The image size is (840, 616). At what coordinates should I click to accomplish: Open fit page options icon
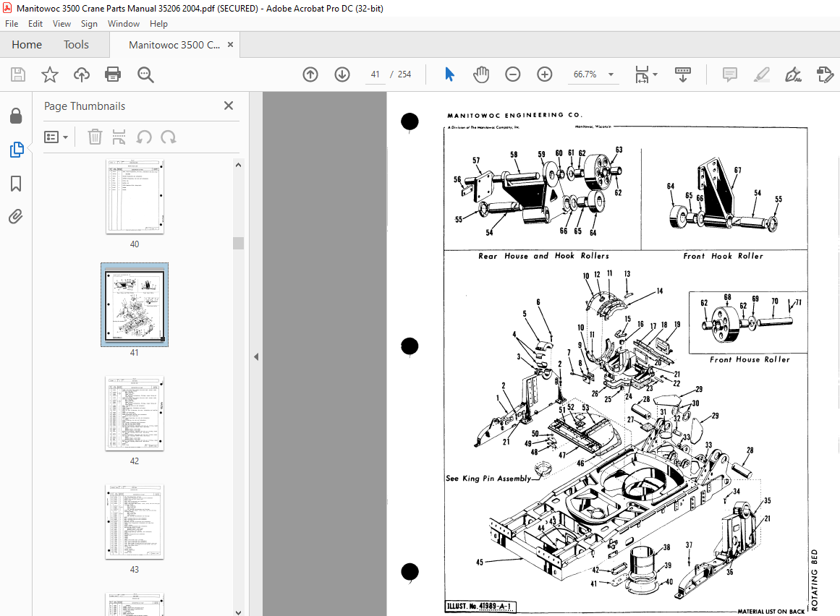point(645,74)
